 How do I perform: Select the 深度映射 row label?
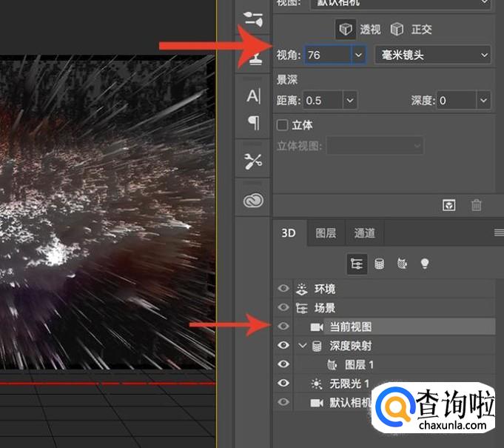(350, 346)
